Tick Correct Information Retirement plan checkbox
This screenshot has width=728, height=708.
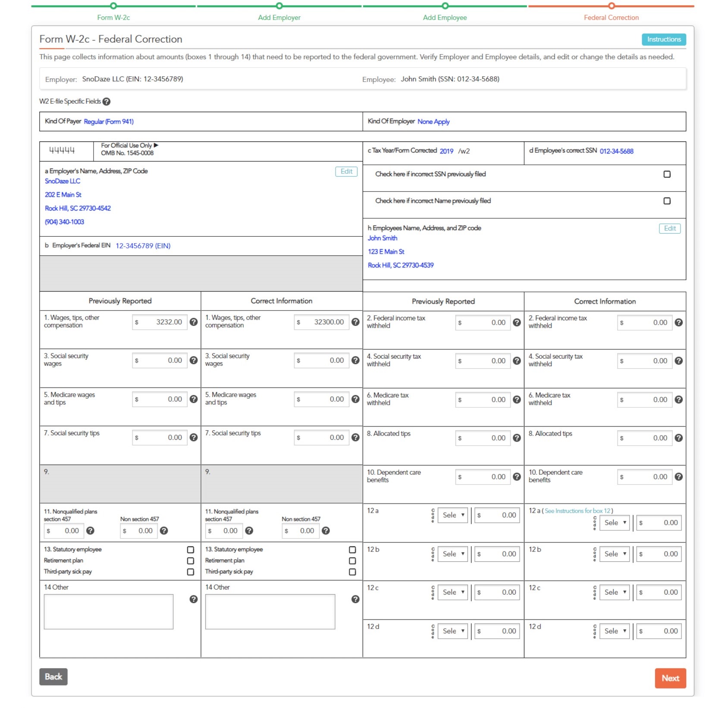(352, 561)
